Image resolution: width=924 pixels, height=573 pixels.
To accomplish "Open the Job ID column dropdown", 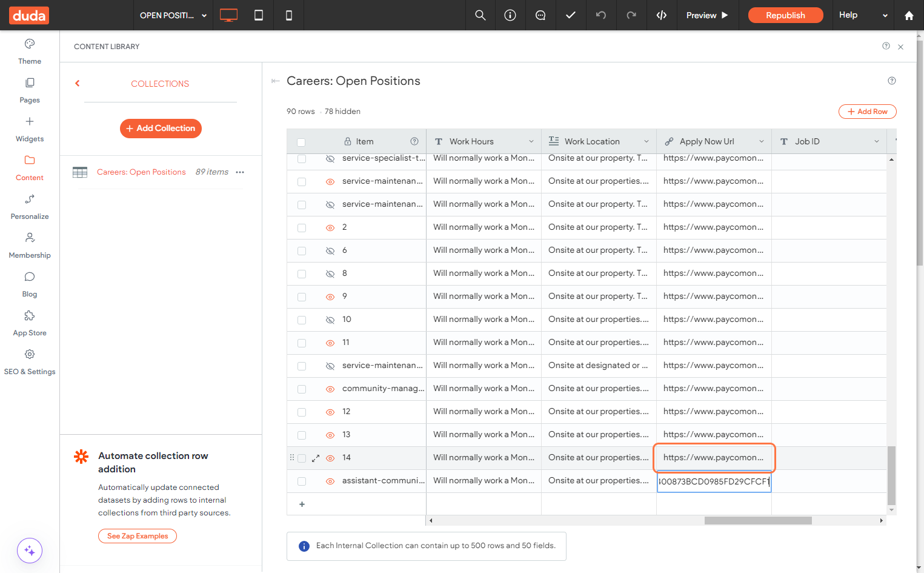I will pos(877,141).
